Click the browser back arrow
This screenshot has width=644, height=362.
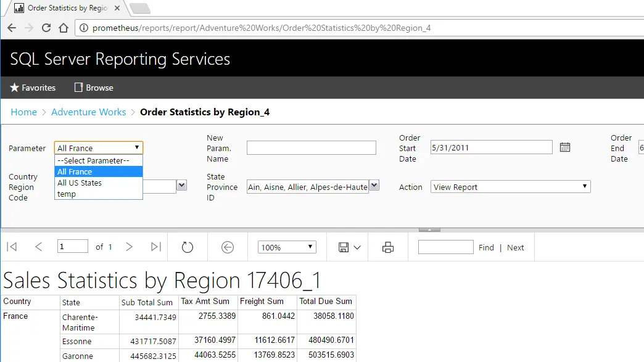pos(12,28)
